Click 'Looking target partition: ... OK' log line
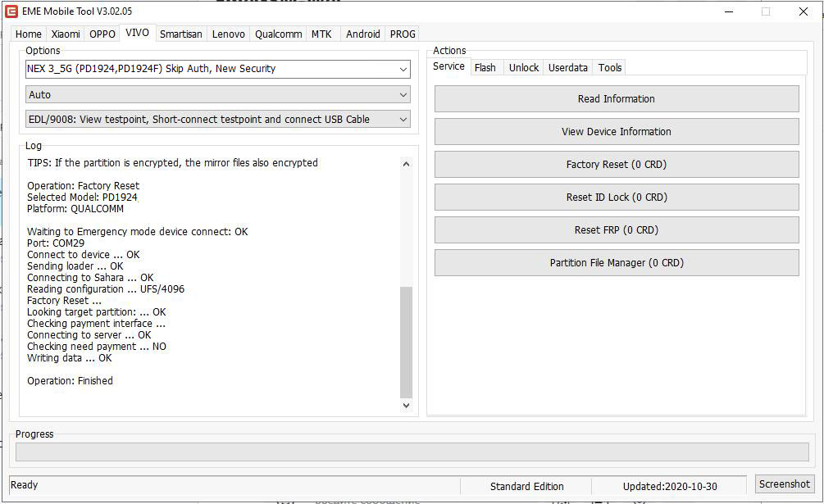 [97, 312]
